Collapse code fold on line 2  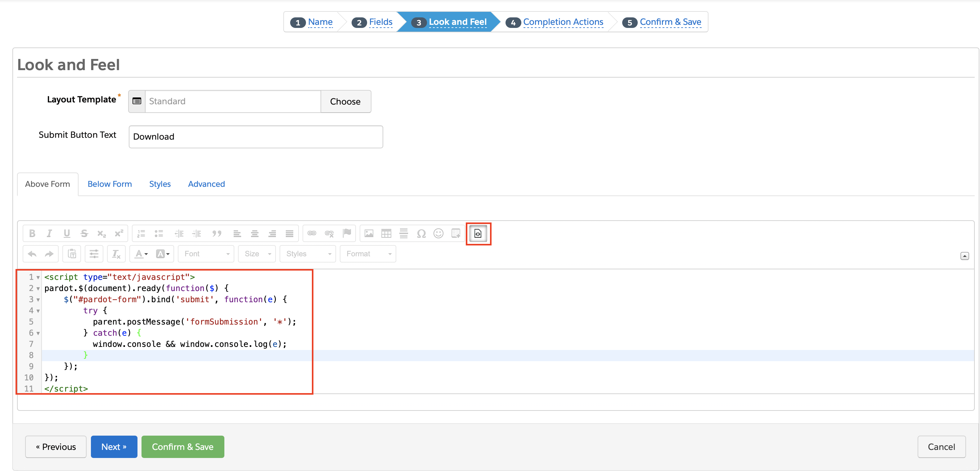click(38, 289)
